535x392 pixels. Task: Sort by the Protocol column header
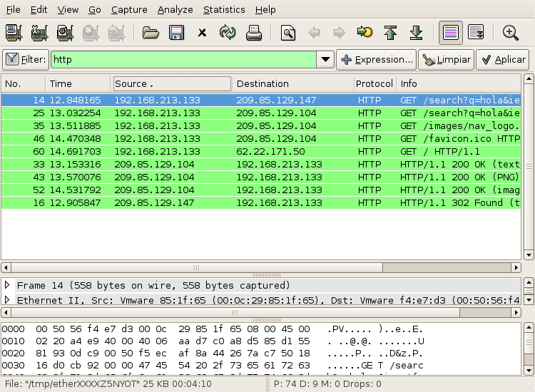(374, 84)
